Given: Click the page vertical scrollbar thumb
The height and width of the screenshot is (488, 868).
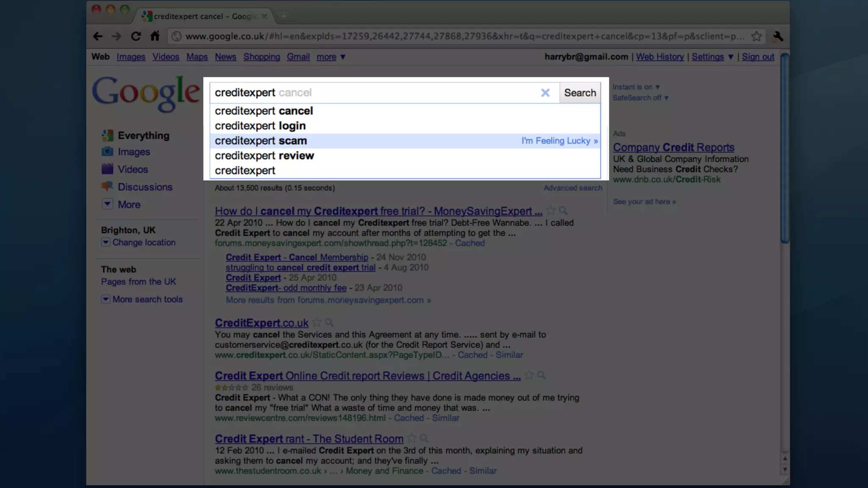Looking at the screenshot, I should [785, 148].
